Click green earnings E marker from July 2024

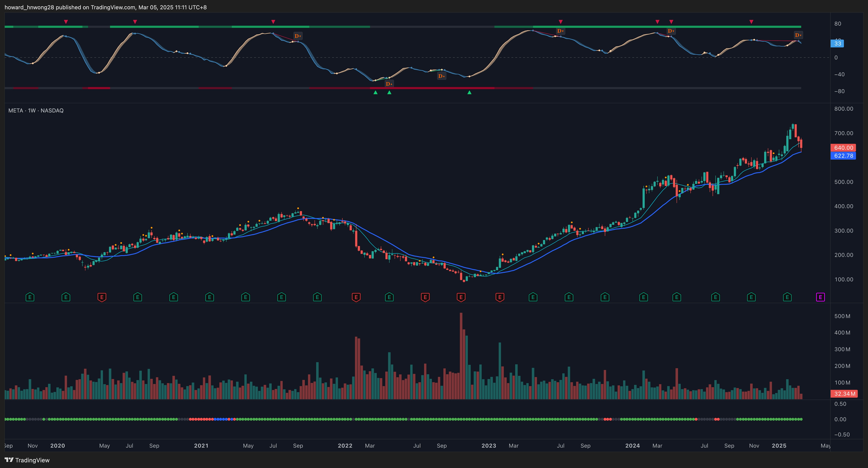click(715, 297)
